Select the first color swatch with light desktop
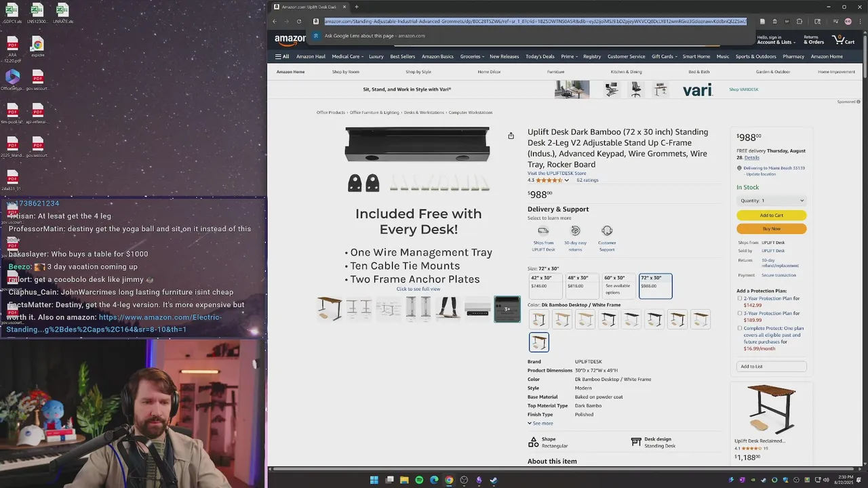This screenshot has width=868, height=488. tap(539, 319)
